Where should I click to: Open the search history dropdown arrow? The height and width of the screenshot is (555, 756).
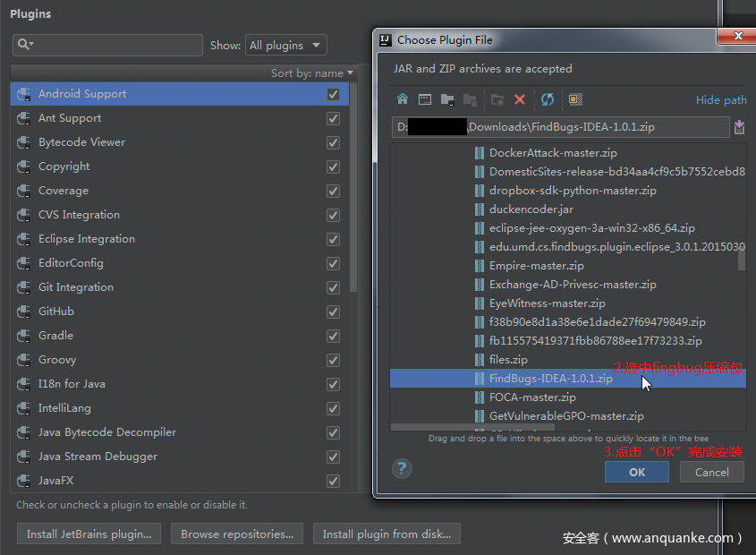[x=32, y=45]
